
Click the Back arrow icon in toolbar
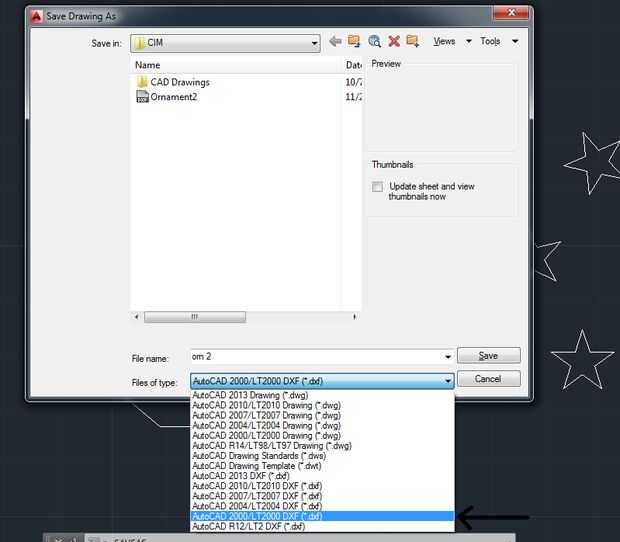[x=335, y=41]
